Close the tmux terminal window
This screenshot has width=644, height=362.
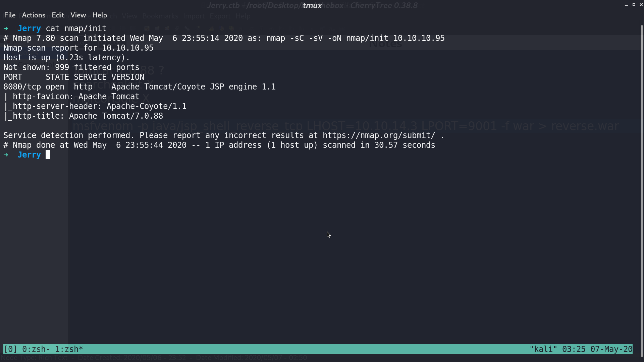[x=641, y=5]
